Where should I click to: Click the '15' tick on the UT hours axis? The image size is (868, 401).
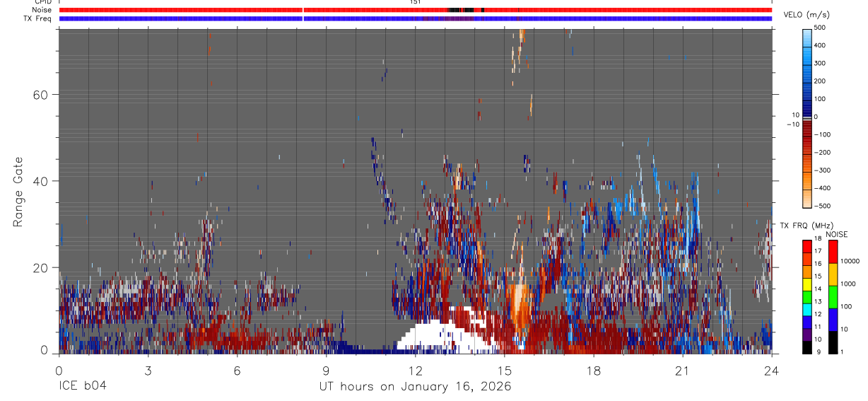(x=505, y=370)
